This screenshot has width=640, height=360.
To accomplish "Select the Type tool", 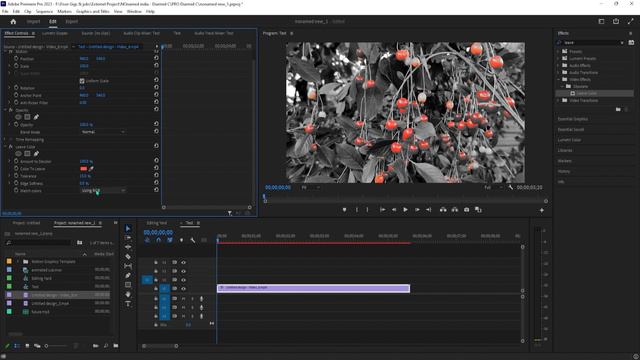I will [x=128, y=304].
